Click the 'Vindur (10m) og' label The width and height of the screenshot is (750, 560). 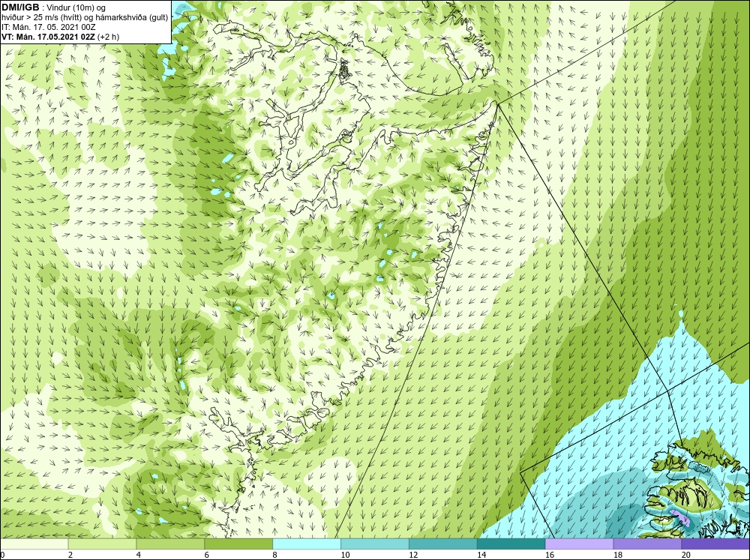click(x=76, y=8)
